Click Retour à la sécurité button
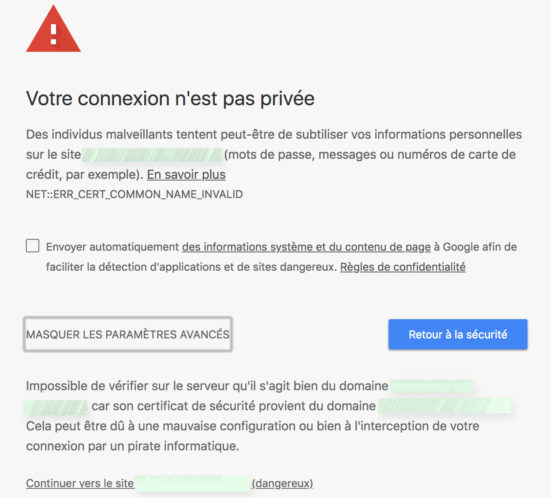The image size is (550, 498). pyautogui.click(x=458, y=334)
